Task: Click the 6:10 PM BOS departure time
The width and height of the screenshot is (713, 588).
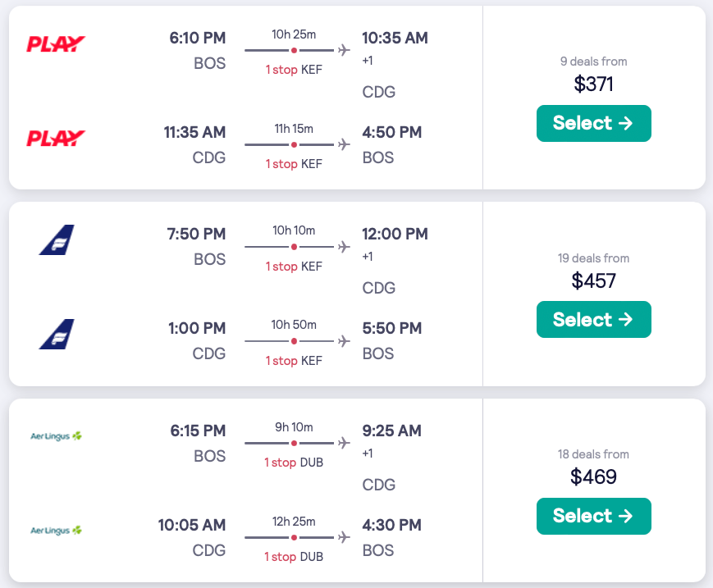Action: point(197,39)
